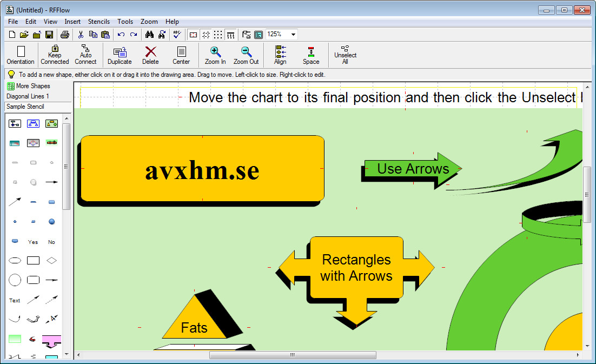The width and height of the screenshot is (596, 364).
Task: Click More Shapes in the stencil panel
Action: pos(29,86)
